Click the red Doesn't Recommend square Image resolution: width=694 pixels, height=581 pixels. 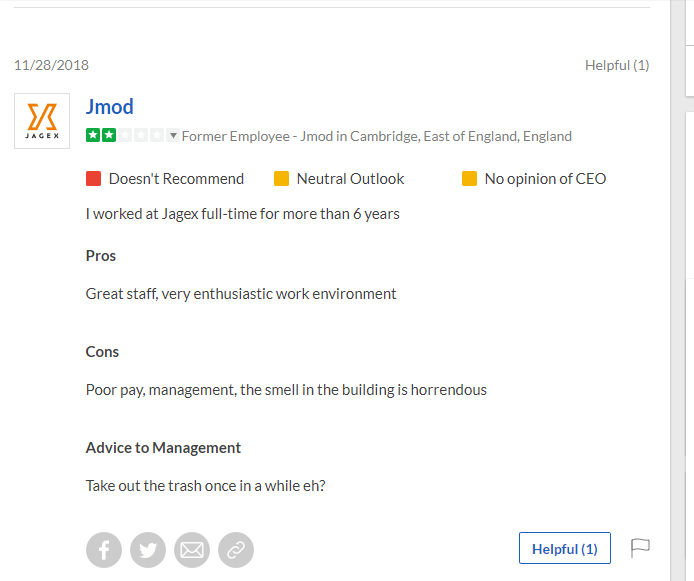click(94, 179)
